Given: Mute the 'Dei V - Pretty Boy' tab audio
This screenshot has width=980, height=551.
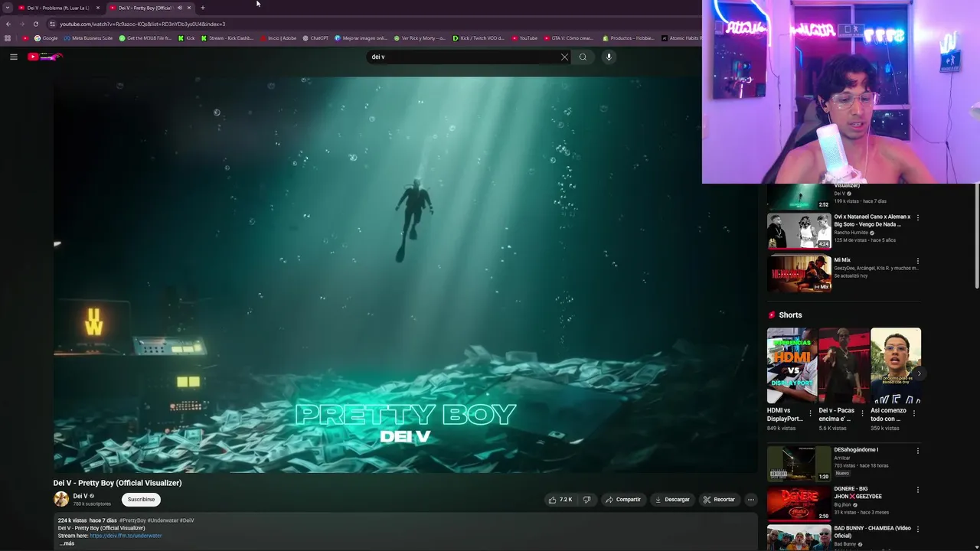Looking at the screenshot, I should pos(180,8).
